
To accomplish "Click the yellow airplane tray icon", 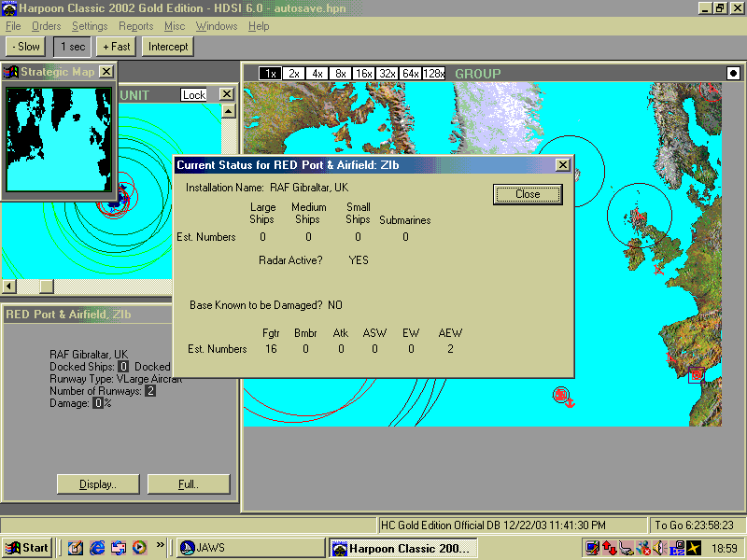I will point(694,548).
